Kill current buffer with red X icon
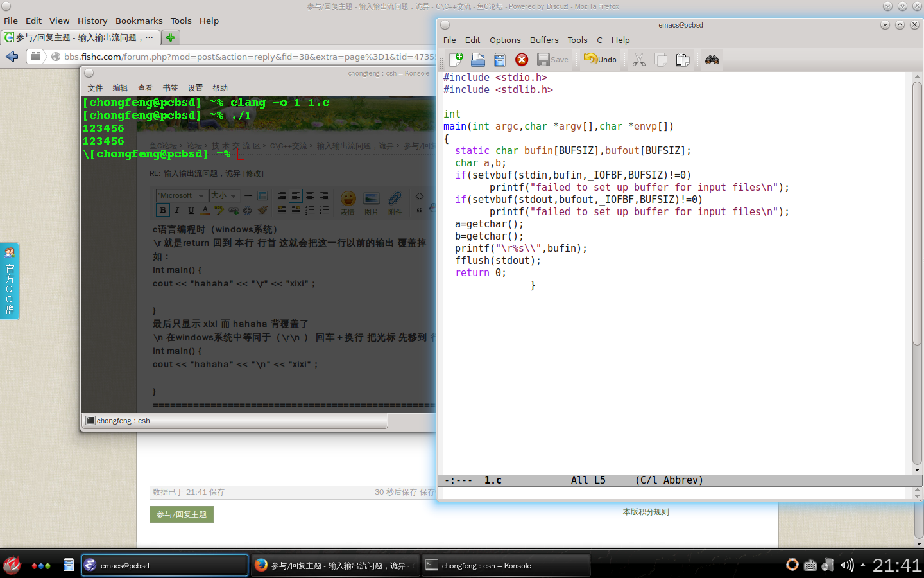This screenshot has width=924, height=578. tap(522, 60)
